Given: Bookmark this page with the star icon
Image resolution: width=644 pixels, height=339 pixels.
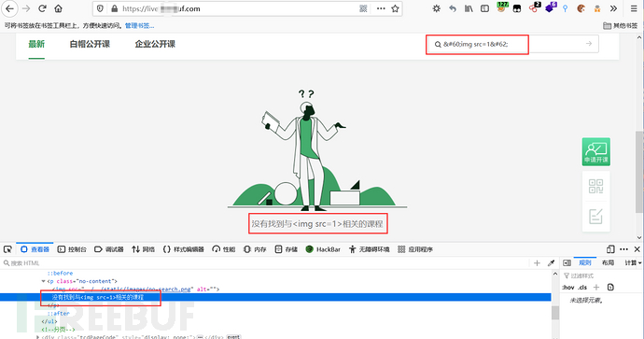Looking at the screenshot, I should pos(395,8).
